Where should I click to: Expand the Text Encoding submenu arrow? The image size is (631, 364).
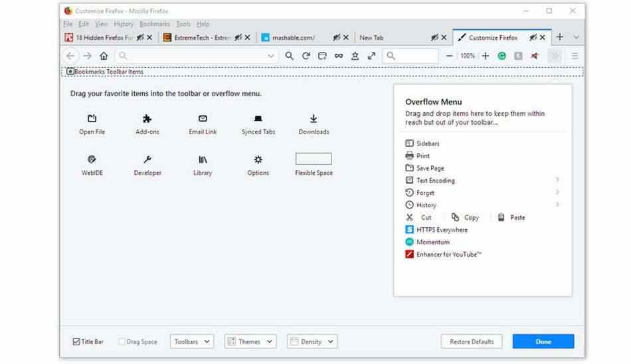tap(557, 179)
